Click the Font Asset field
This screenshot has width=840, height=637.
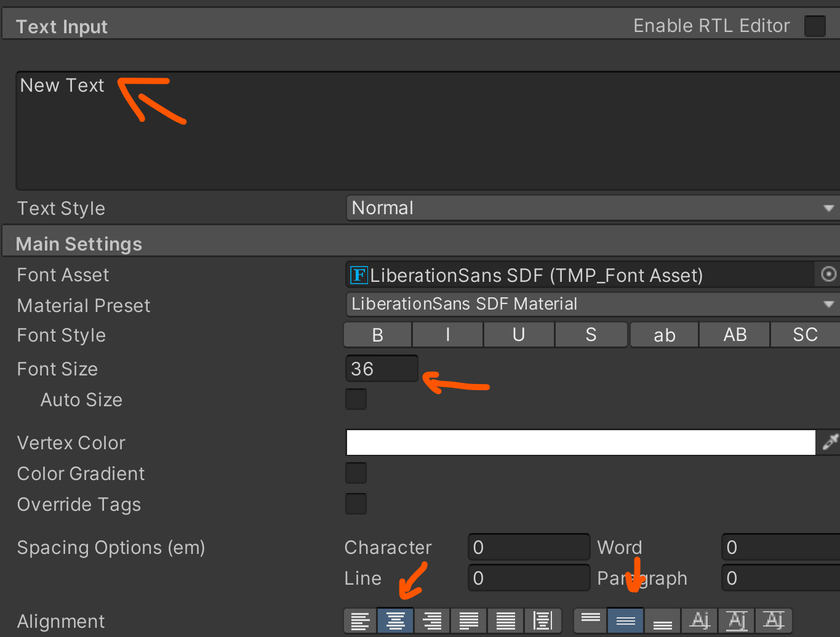pyautogui.click(x=580, y=274)
